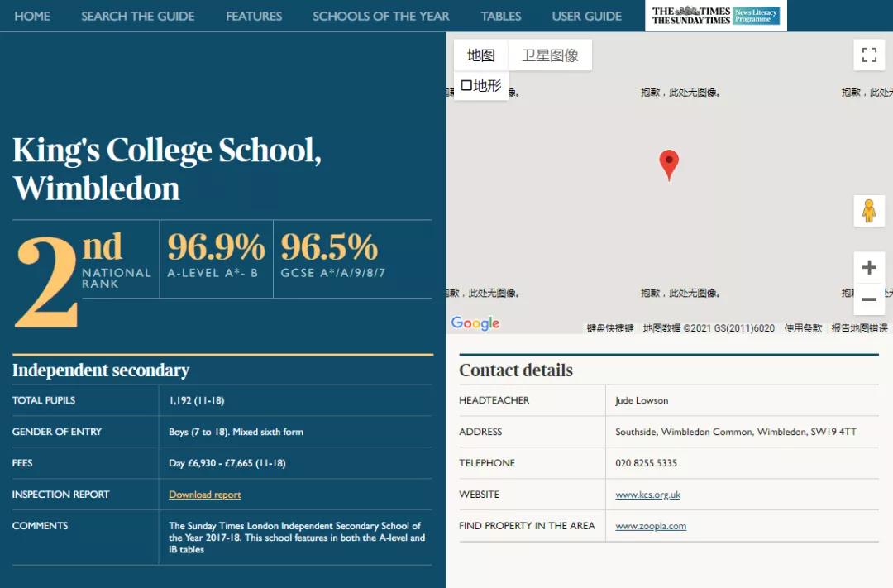Click the Boys (7 to 18) entry text
Viewport: 893px width, 588px height.
tap(236, 432)
